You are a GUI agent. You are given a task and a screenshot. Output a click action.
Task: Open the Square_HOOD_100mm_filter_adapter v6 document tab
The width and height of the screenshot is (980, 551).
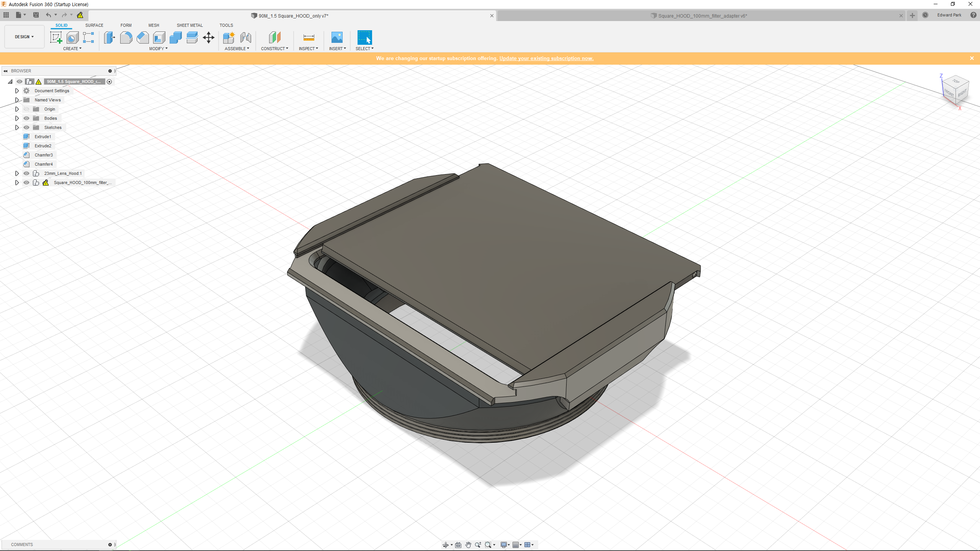tap(702, 16)
